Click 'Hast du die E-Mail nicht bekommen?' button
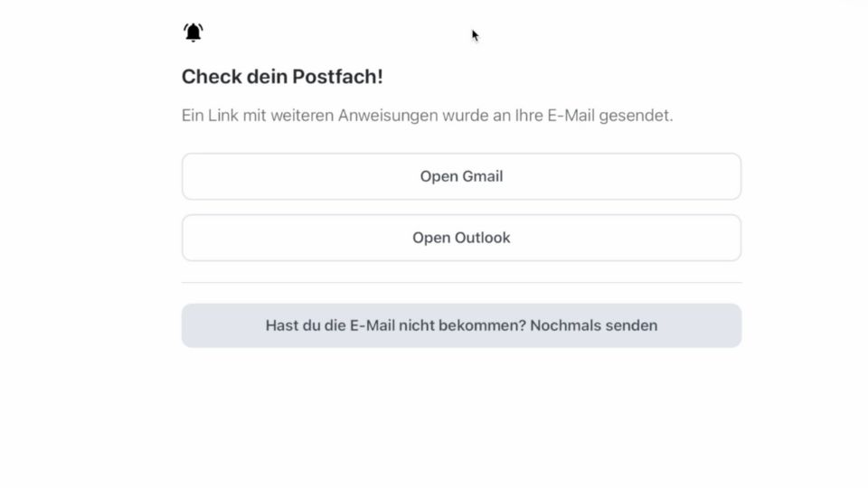The height and width of the screenshot is (488, 868). pyautogui.click(x=461, y=325)
